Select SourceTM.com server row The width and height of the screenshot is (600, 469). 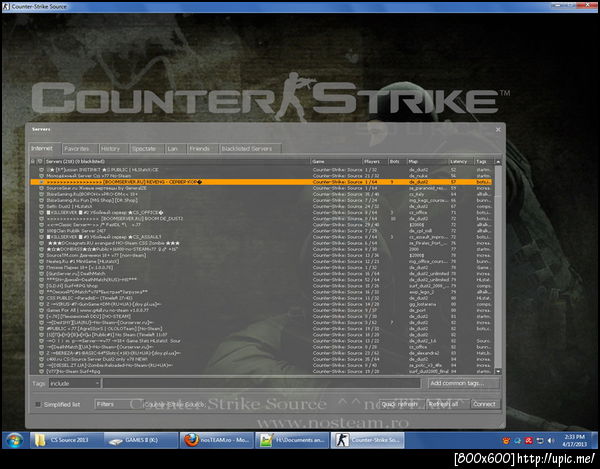click(x=262, y=256)
